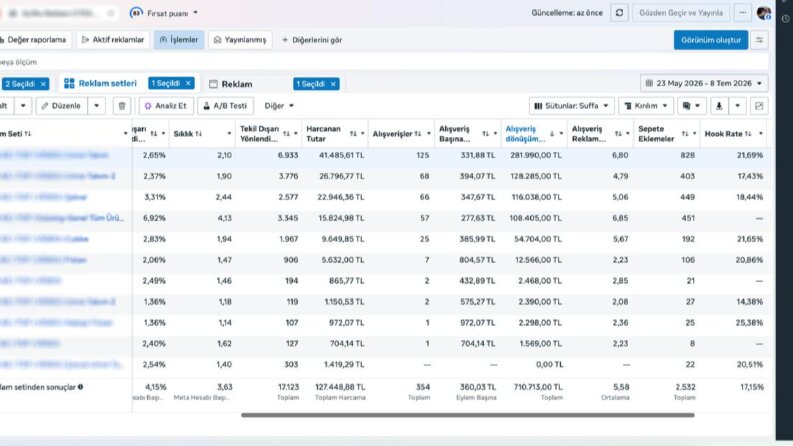Sort by the Harcanan Tutar column header
Image resolution: width=793 pixels, height=446 pixels.
tap(324, 133)
